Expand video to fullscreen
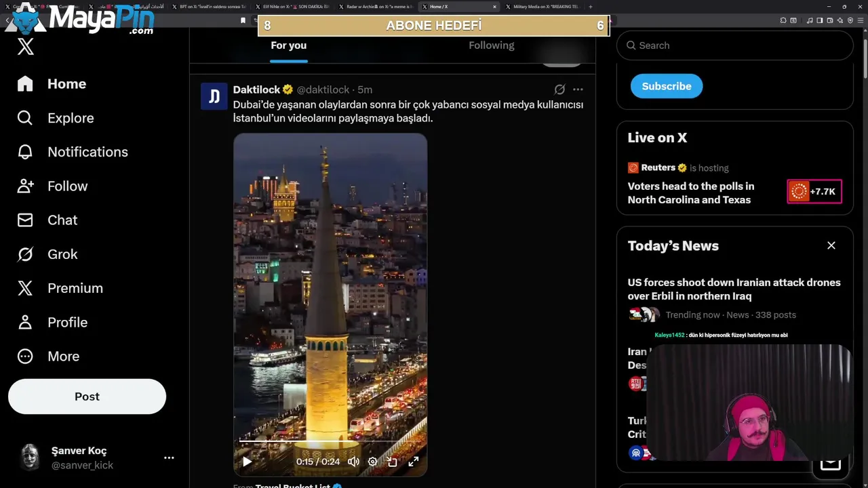This screenshot has height=488, width=868. coord(413,462)
